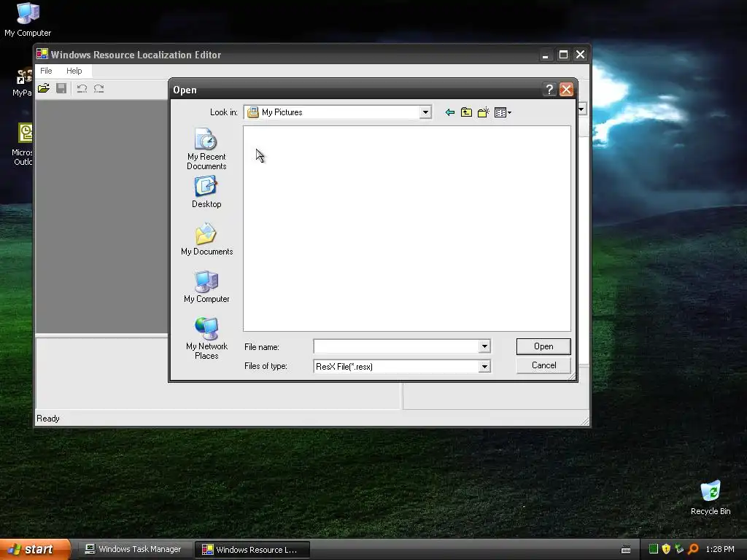
Task: Click inside the File name field
Action: [x=396, y=346]
